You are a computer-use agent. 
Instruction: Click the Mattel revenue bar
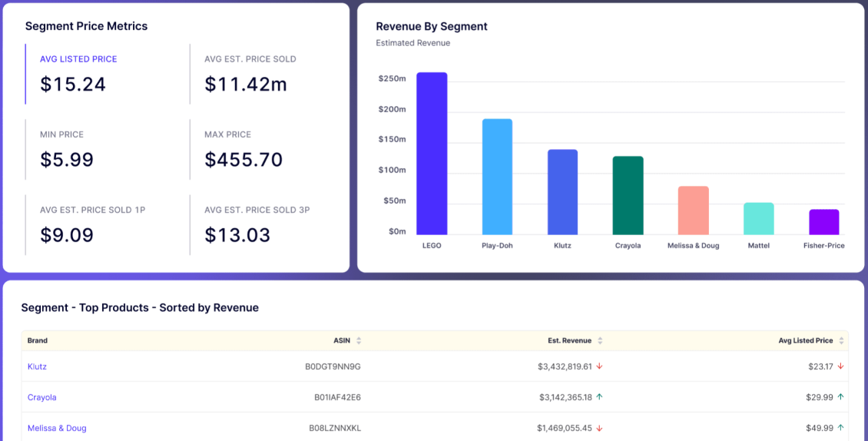click(x=759, y=219)
